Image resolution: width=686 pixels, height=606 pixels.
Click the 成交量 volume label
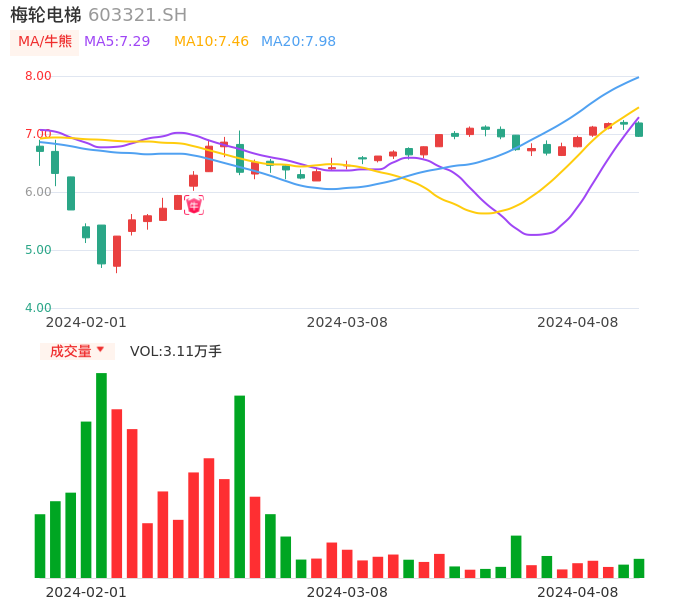point(70,351)
